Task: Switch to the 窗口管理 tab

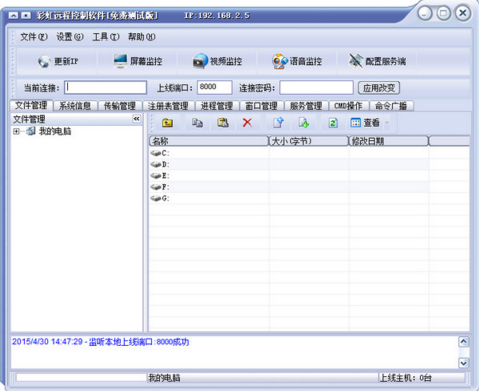Action: coord(261,106)
